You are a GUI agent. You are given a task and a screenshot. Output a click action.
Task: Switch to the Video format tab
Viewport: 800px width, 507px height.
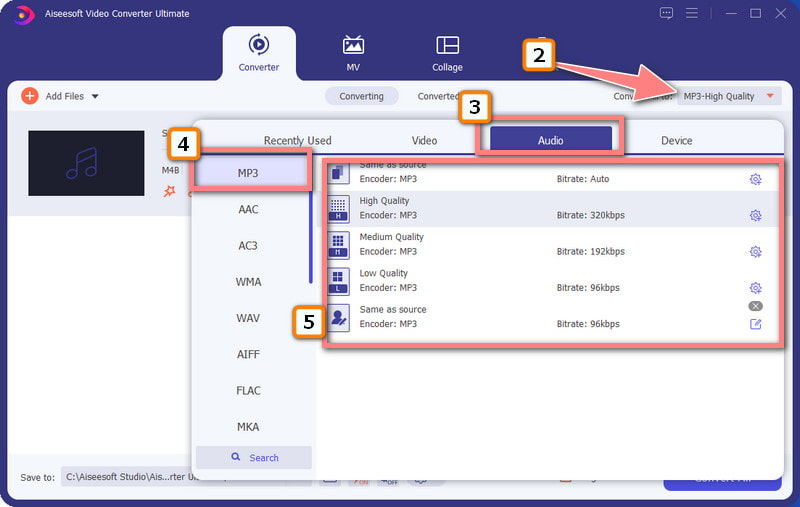click(x=424, y=141)
